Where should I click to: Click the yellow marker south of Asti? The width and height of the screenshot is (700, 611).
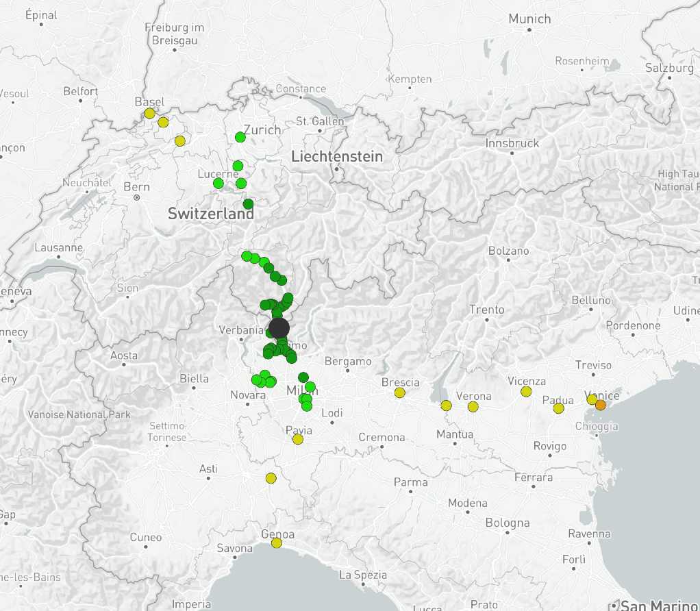271,477
